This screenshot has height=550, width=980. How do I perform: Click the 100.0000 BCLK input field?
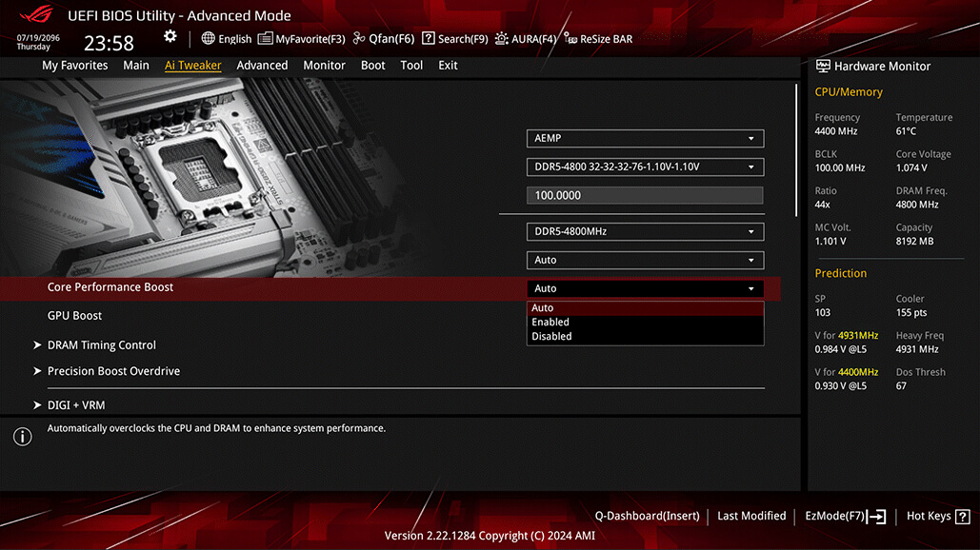point(645,195)
